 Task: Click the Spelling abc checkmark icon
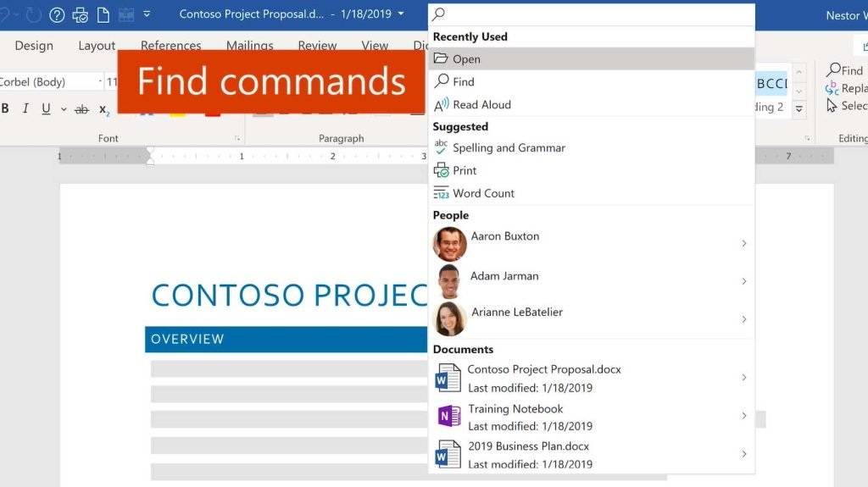click(441, 147)
